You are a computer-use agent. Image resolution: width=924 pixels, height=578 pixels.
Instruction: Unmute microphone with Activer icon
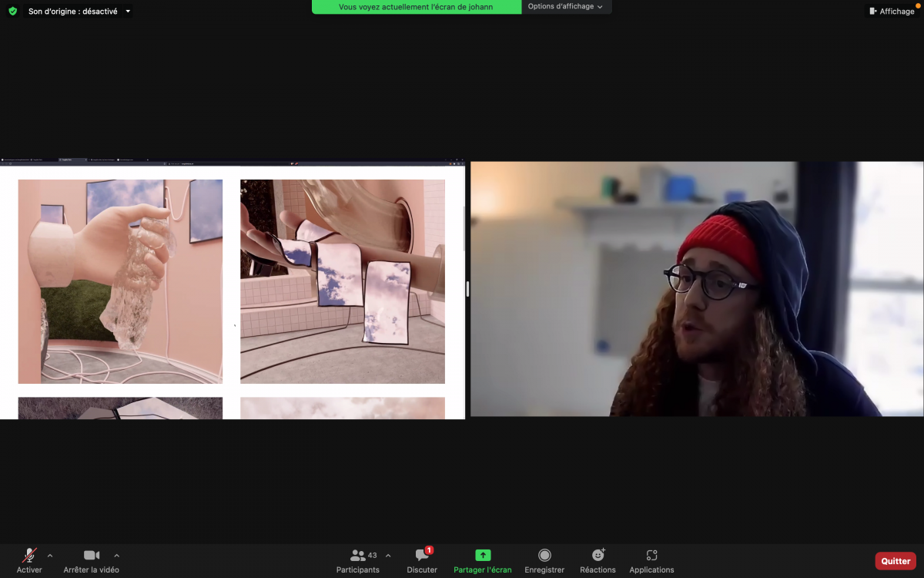tap(29, 555)
